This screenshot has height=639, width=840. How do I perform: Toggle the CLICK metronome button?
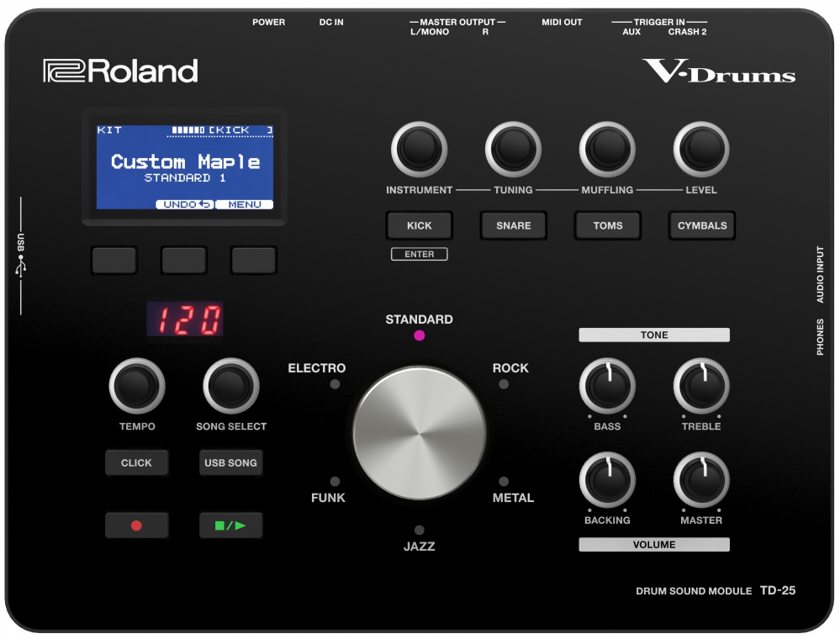coord(136,462)
